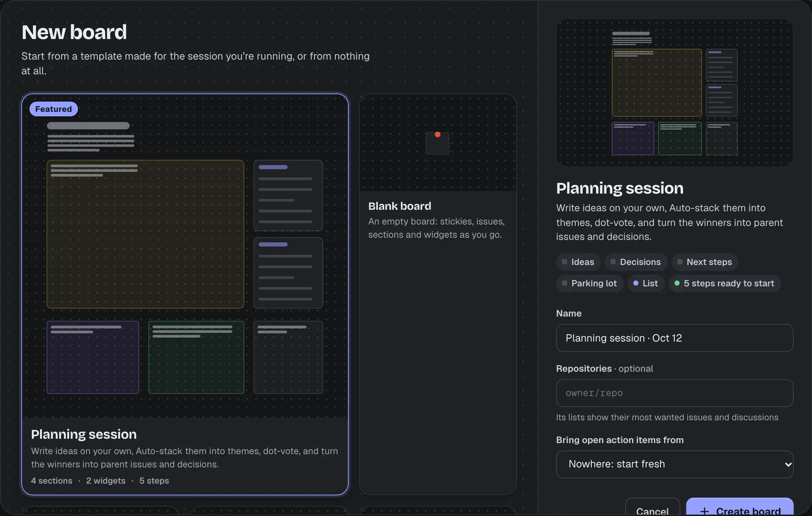Click the Repositories optional label

point(605,368)
